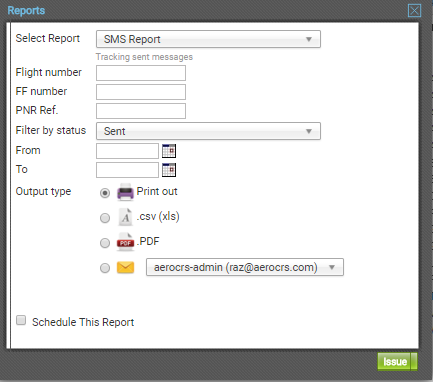Click the yellow email envelope icon

125,267
